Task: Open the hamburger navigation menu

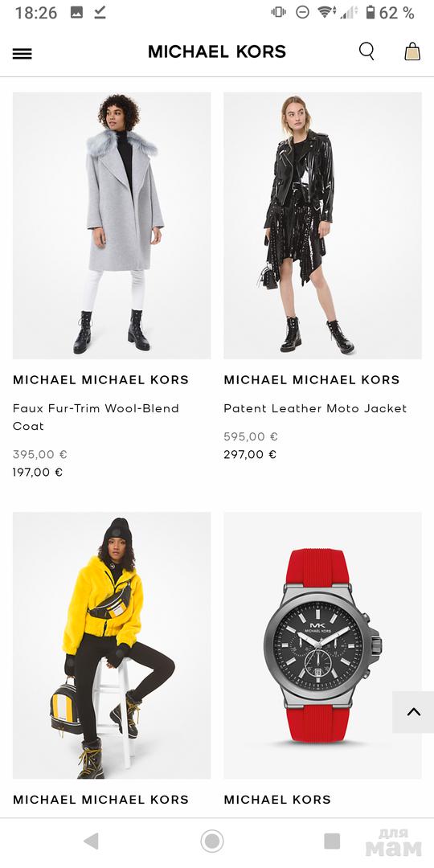Action: pos(23,53)
